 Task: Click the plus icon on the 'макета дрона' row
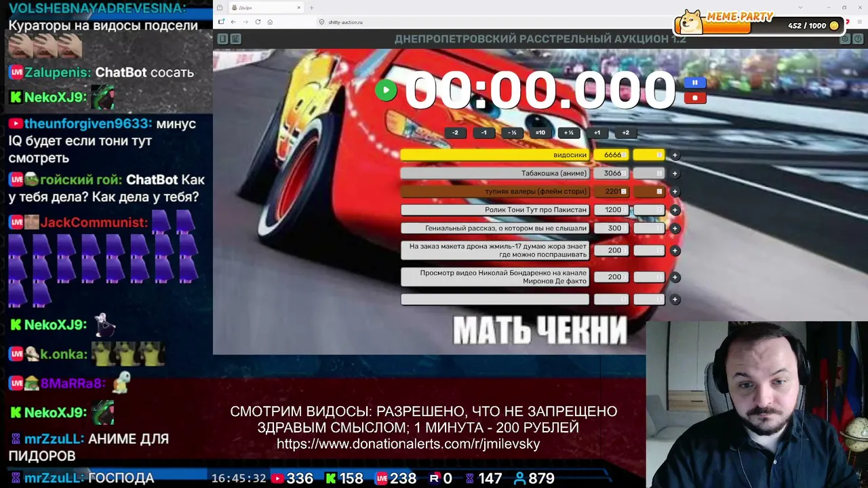675,251
